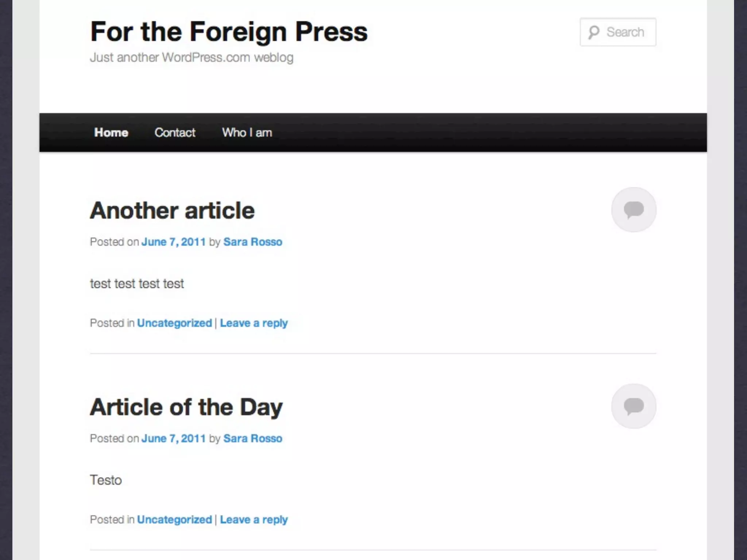
Task: Open the Who I am page
Action: (247, 132)
